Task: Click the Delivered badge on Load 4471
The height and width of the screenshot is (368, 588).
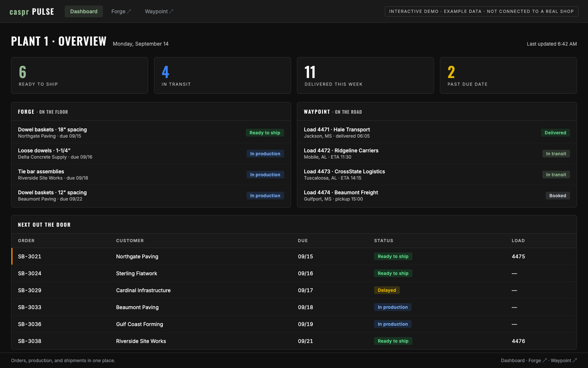Action: (x=555, y=133)
